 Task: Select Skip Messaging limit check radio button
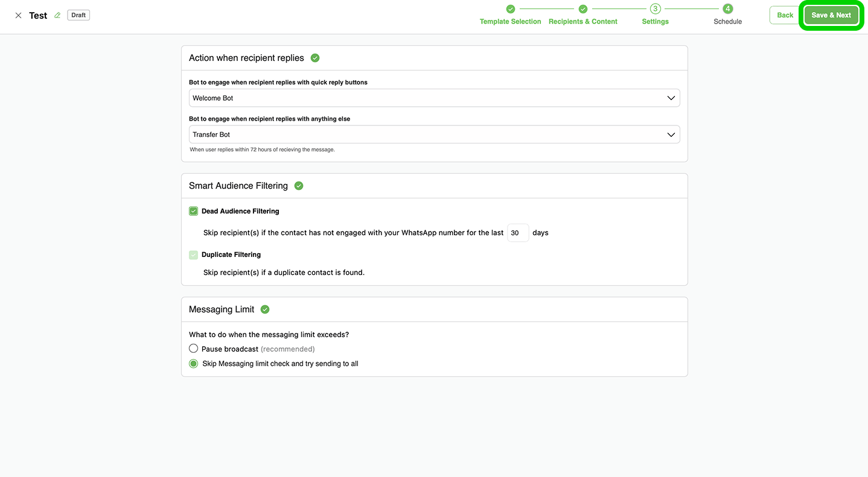pos(194,364)
